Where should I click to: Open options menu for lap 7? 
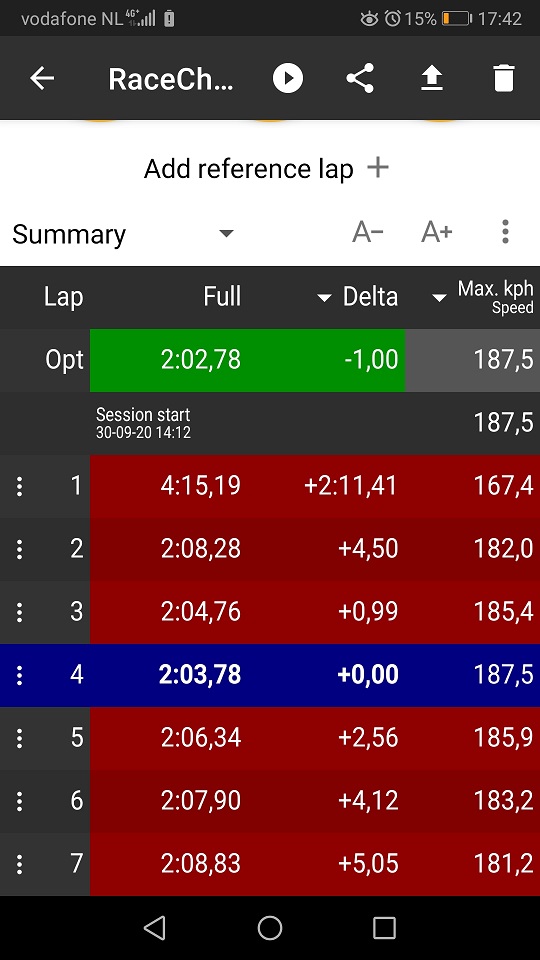click(x=20, y=864)
